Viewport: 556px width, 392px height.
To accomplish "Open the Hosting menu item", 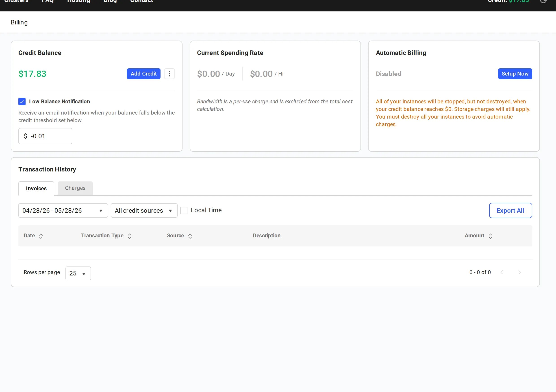I will point(78,1).
